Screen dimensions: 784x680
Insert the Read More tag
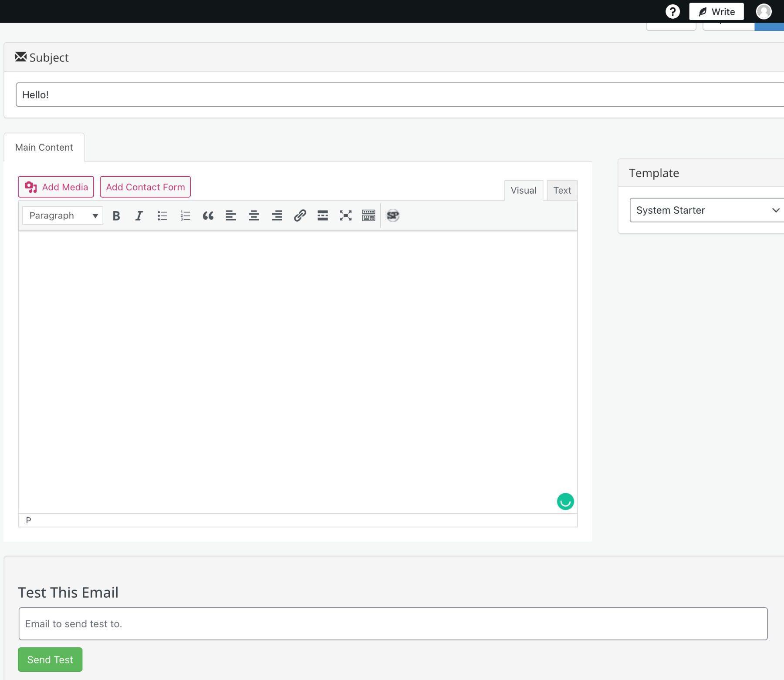click(323, 215)
